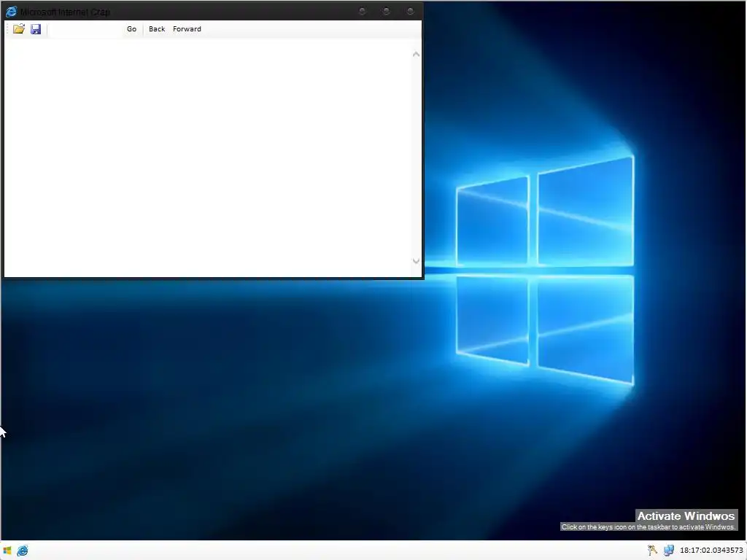Viewport: 747px width, 560px height.
Task: Navigate Back in the browser
Action: tap(157, 29)
